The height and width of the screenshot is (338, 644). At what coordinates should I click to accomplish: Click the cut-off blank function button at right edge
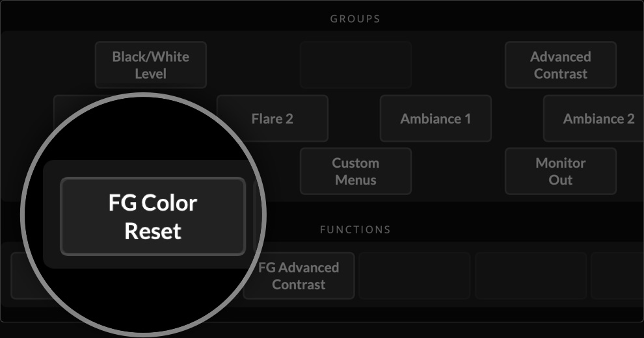[618, 276]
